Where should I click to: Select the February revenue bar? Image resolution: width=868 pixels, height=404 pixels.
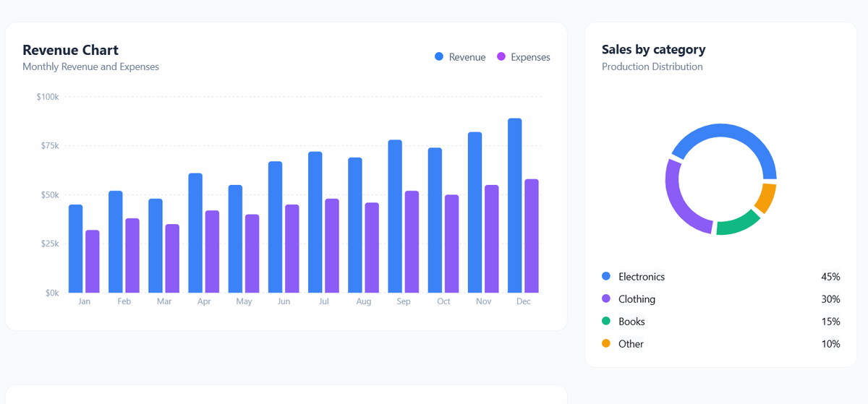tap(116, 241)
